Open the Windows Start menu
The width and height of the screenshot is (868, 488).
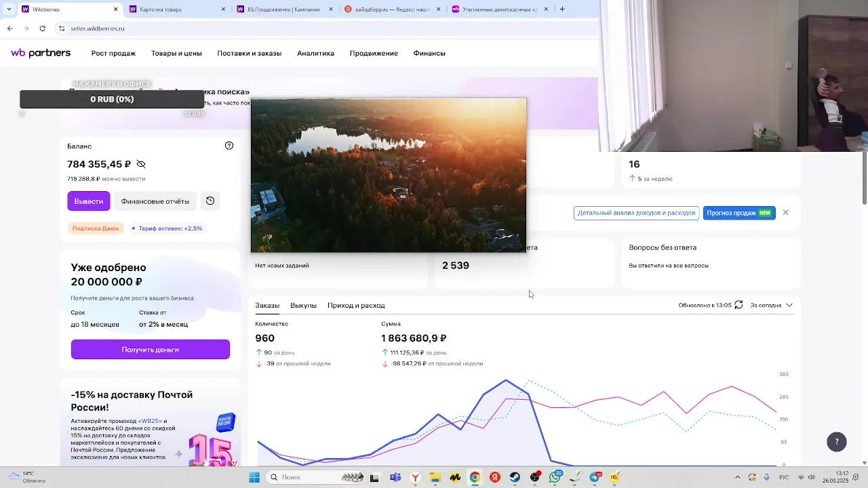coord(254,477)
